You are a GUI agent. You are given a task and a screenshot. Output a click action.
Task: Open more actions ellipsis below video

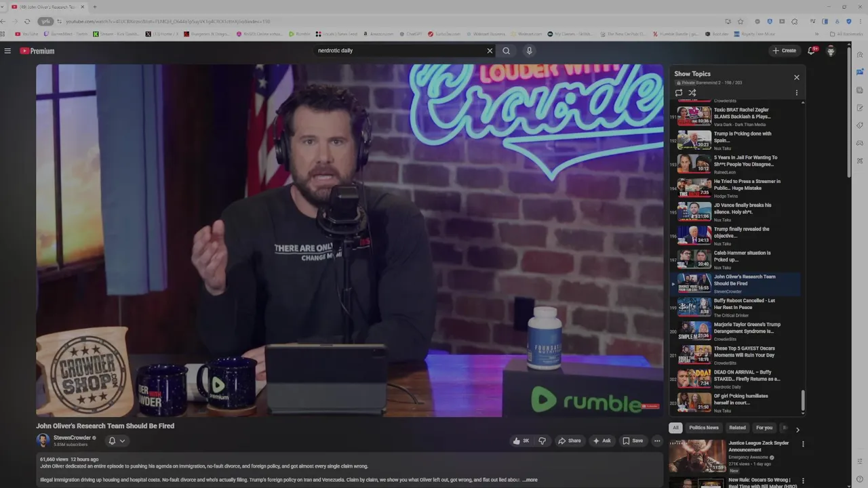(x=657, y=441)
